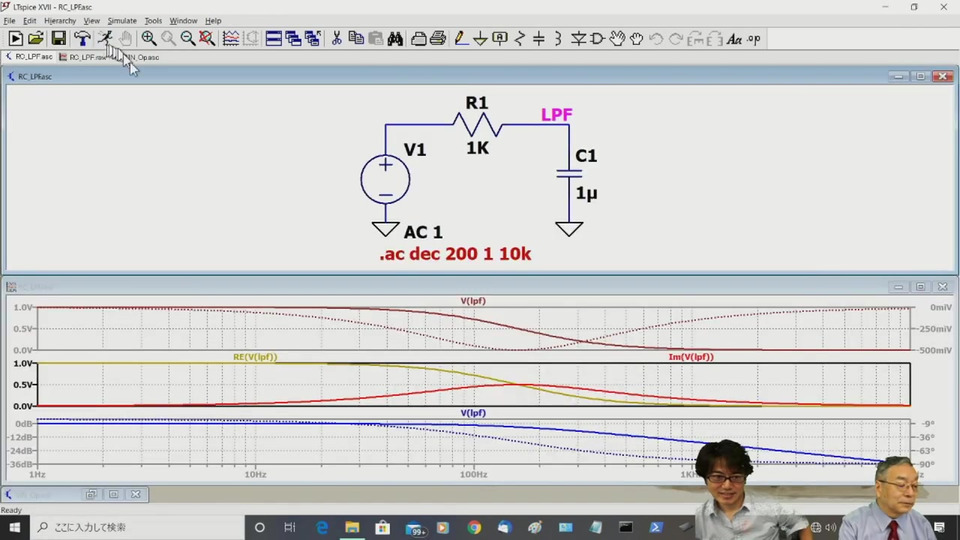Click the V1 voltage source symbol
This screenshot has width=960, height=540.
click(385, 179)
